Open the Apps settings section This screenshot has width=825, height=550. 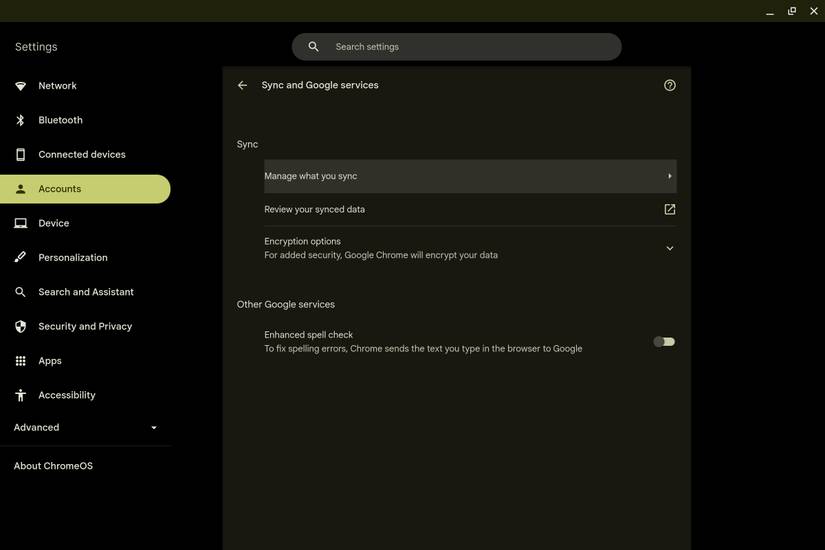[x=50, y=361]
